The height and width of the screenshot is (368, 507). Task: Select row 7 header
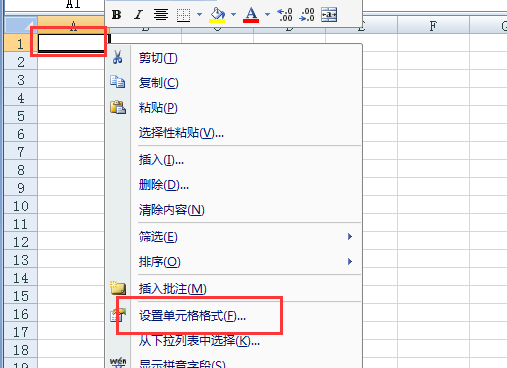click(21, 152)
